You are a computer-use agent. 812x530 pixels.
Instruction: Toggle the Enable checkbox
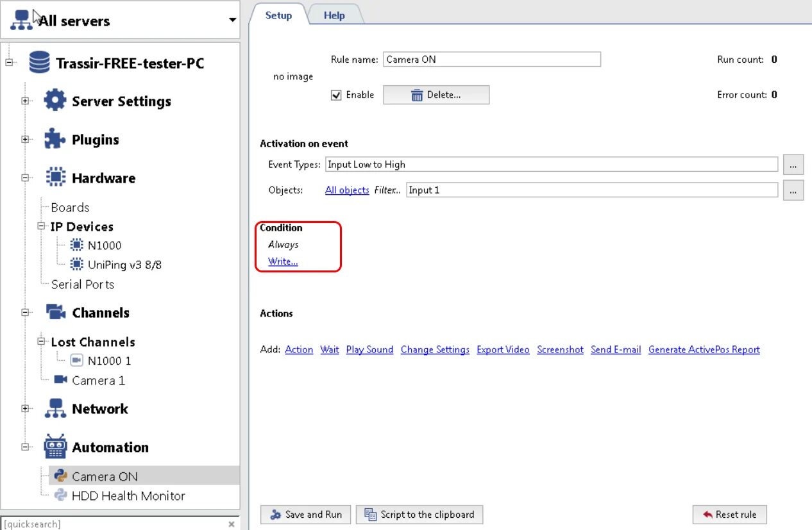point(335,95)
